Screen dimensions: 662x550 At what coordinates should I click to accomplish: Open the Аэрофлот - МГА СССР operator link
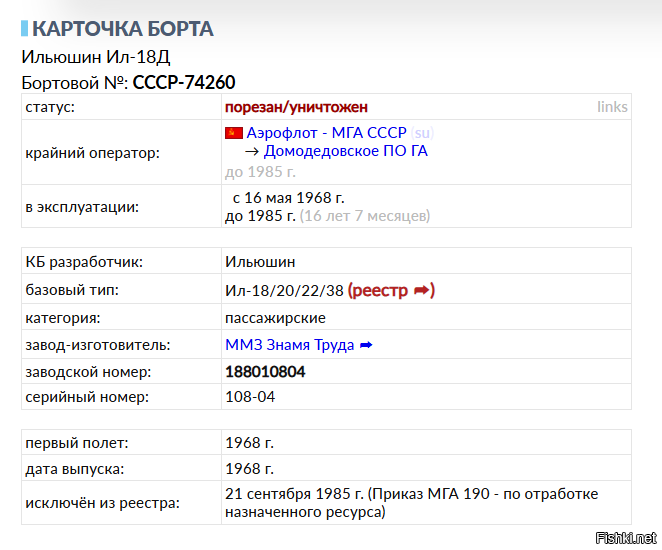pyautogui.click(x=326, y=133)
